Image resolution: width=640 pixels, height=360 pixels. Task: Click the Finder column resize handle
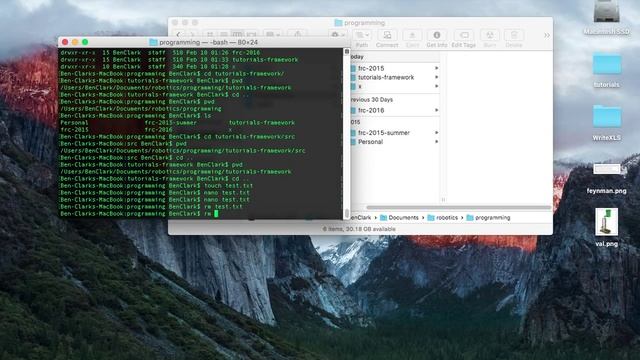click(x=443, y=200)
